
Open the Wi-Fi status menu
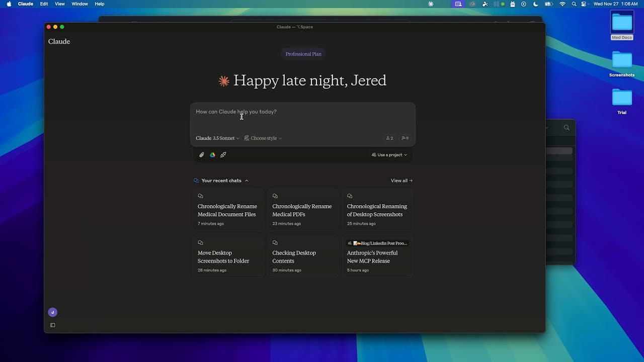562,4
